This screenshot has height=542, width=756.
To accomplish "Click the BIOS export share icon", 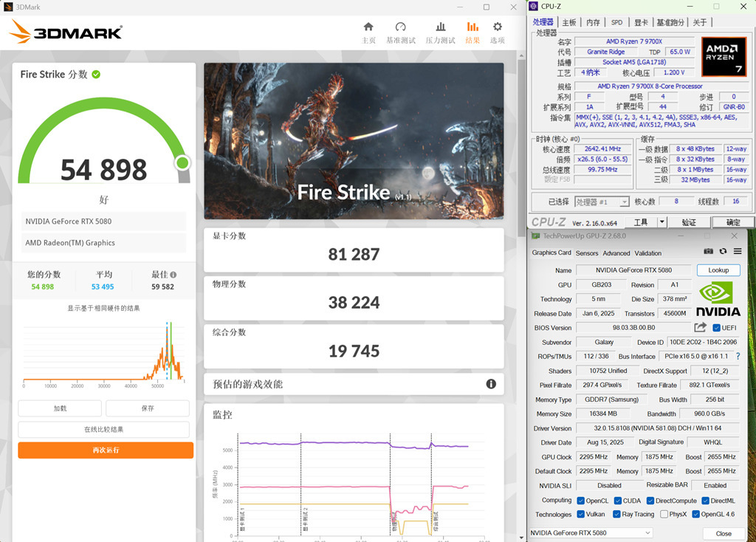I will click(700, 327).
